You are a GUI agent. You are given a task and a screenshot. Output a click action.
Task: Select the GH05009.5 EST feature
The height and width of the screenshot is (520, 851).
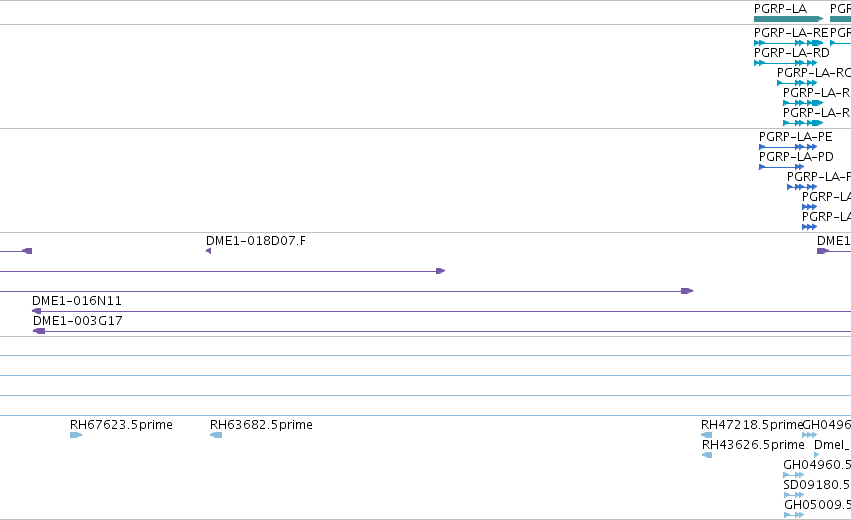(x=793, y=515)
